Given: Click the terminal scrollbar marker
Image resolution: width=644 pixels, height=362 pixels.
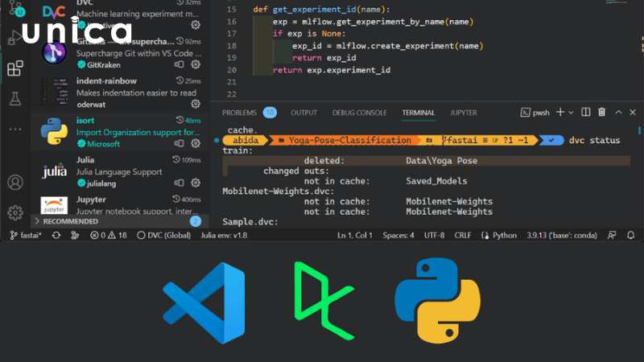Looking at the screenshot, I should [639, 130].
